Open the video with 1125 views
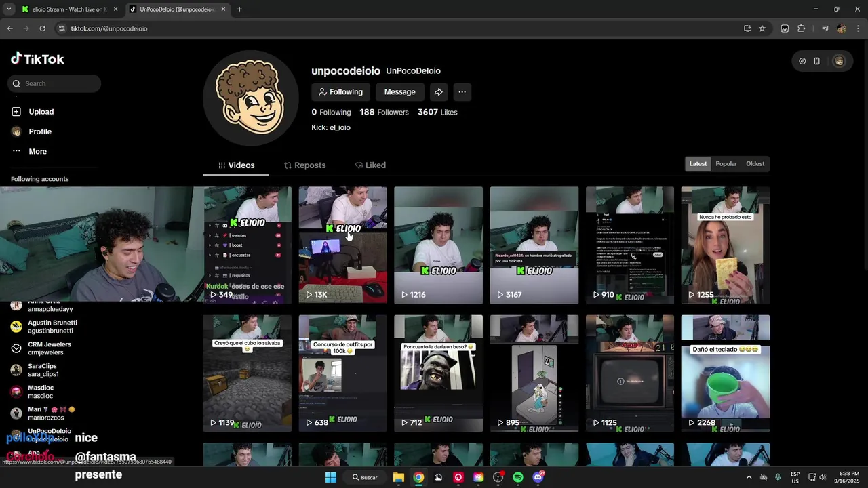The image size is (868, 488). pyautogui.click(x=629, y=373)
